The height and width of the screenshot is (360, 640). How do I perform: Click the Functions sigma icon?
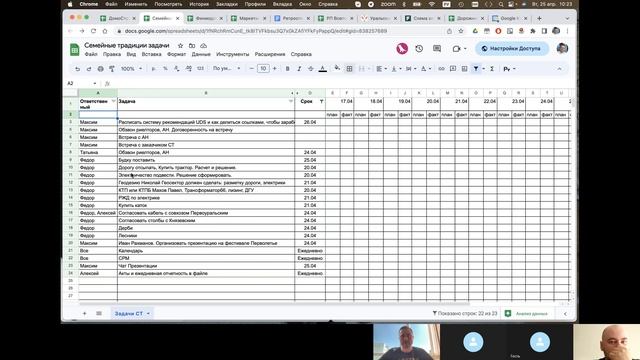[x=492, y=69]
